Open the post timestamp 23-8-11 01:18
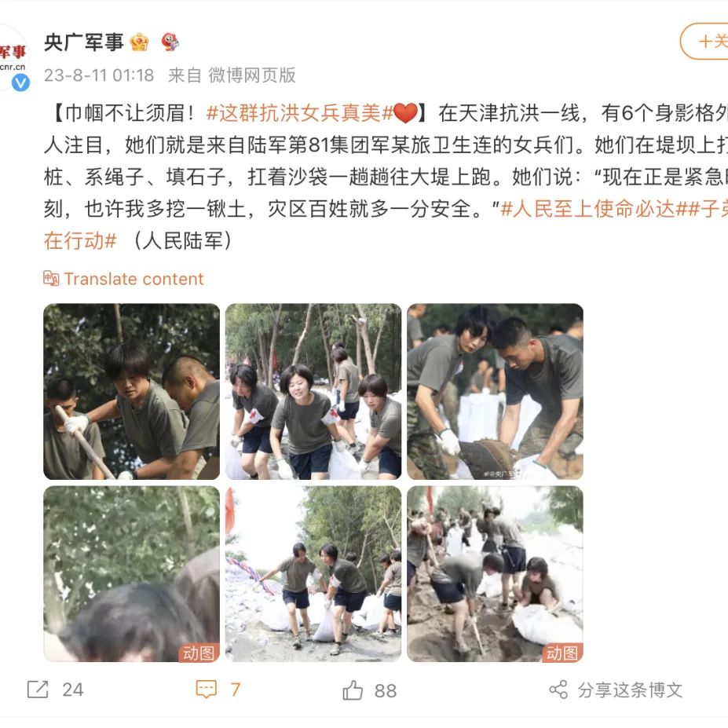 click(x=99, y=75)
